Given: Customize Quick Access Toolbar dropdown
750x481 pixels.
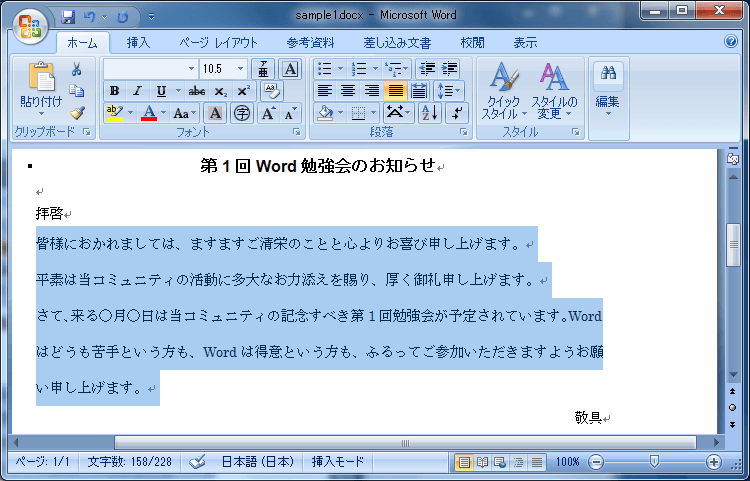Looking at the screenshot, I should (x=151, y=17).
